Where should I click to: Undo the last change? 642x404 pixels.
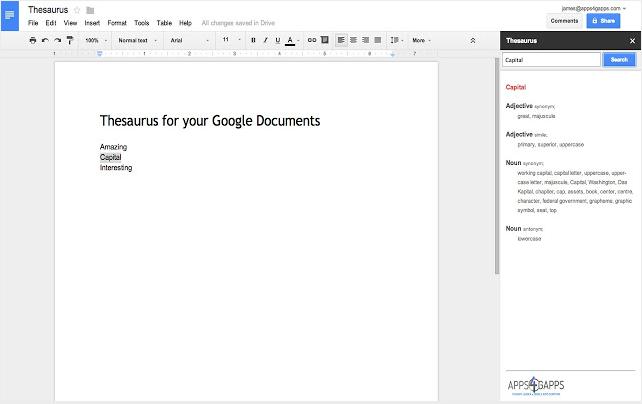point(45,40)
